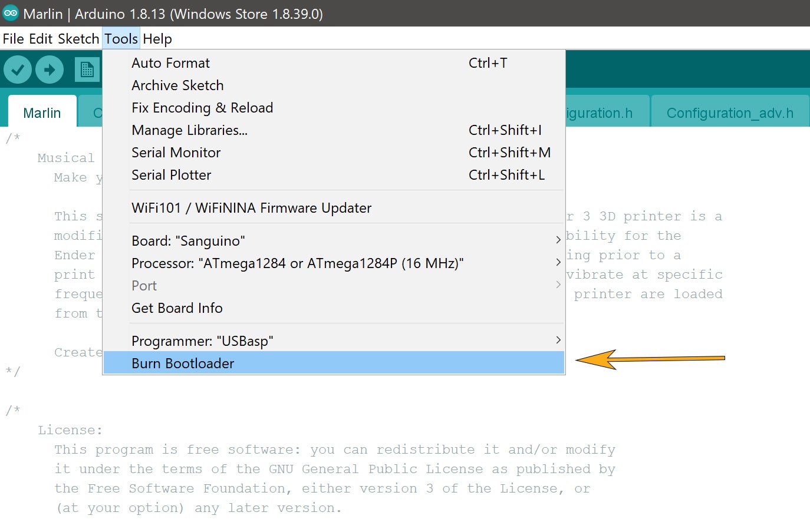Screen dimensions: 810x532
Task: Click the Verify checkmark icon
Action: [x=18, y=70]
